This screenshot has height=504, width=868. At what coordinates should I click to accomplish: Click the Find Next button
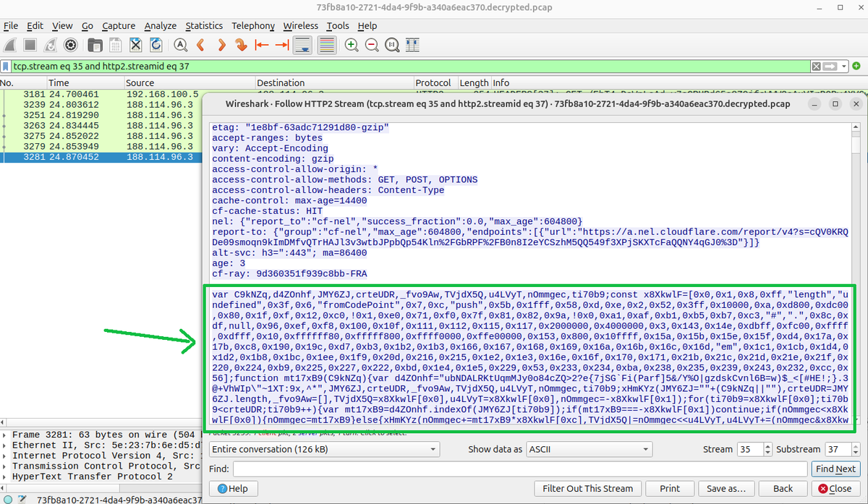point(835,469)
